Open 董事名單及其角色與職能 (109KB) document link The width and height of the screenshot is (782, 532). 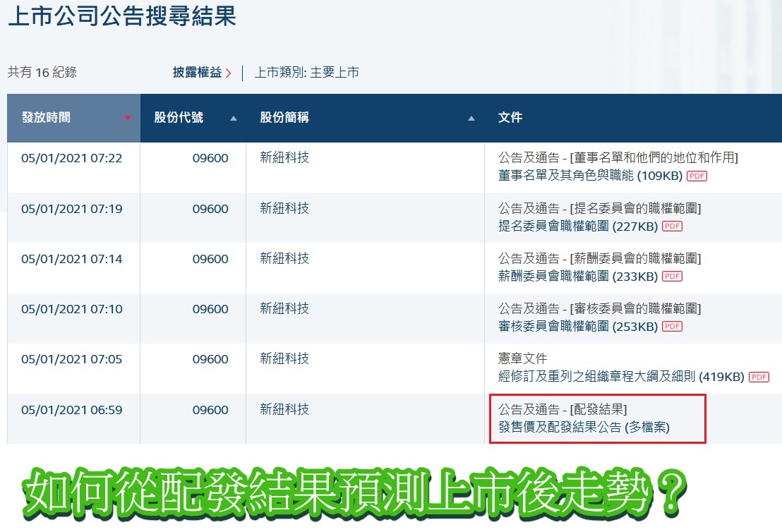click(591, 176)
